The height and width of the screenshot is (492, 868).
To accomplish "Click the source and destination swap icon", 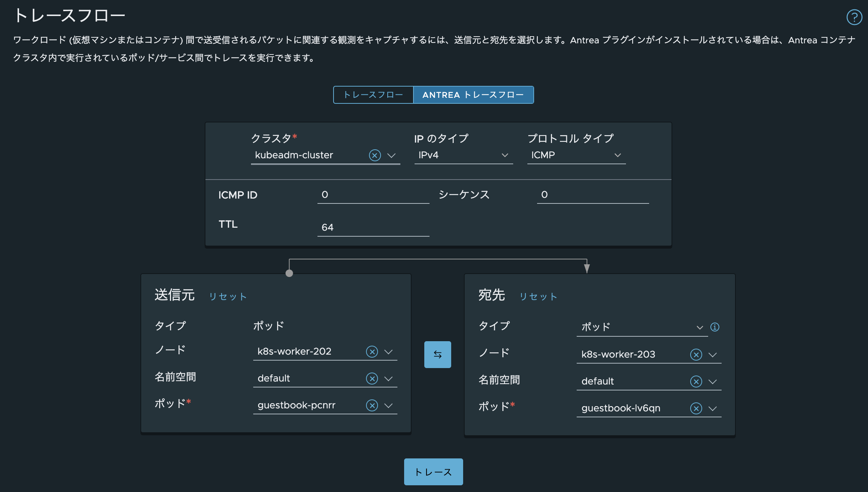I will coord(437,354).
